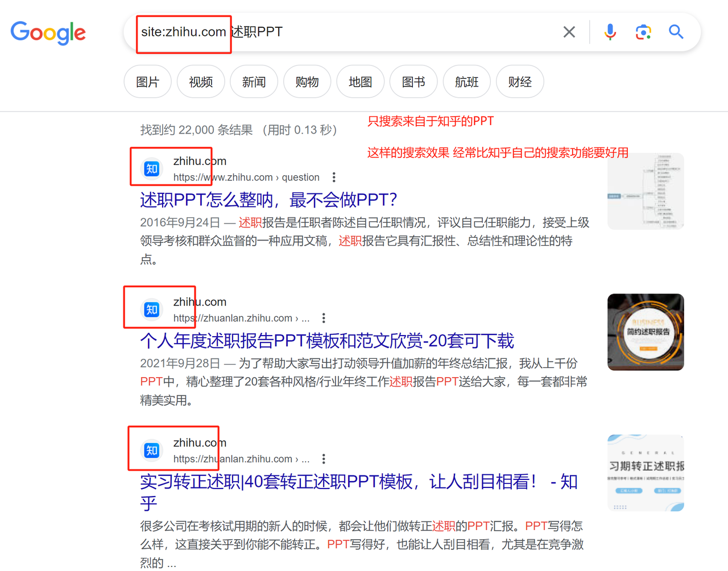
Task: Open more options for 实习转正述职 result
Action: (324, 459)
